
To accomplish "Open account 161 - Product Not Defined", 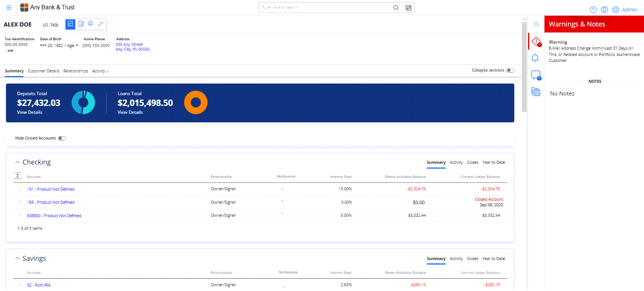I will tap(51, 189).
